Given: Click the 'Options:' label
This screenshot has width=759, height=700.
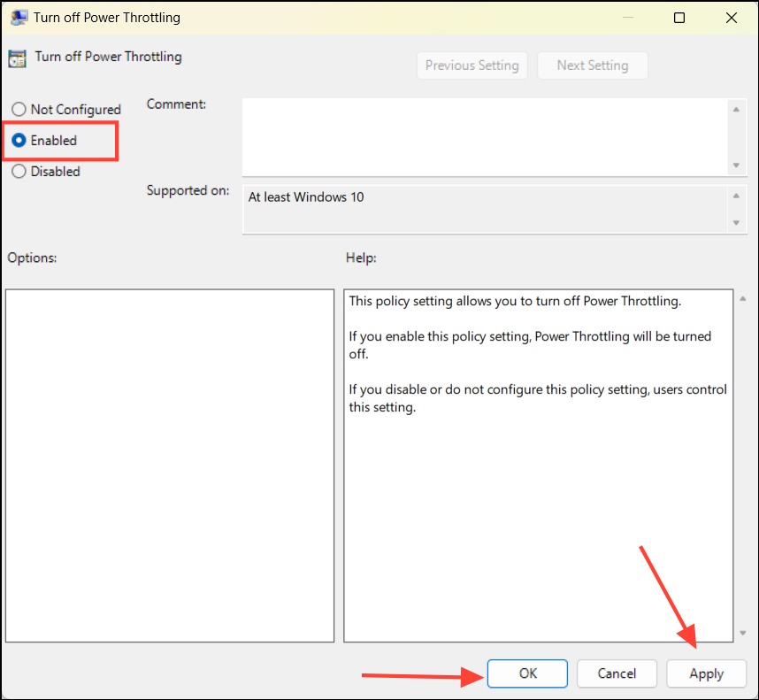Looking at the screenshot, I should [32, 258].
